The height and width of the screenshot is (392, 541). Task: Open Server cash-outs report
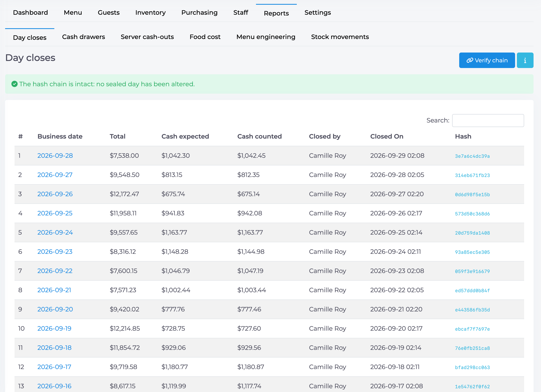coord(147,37)
